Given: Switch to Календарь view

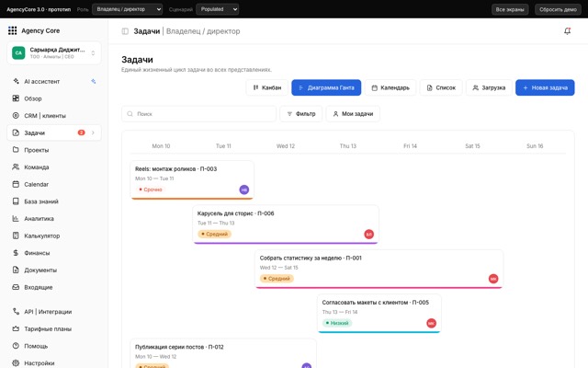Looking at the screenshot, I should click(x=390, y=87).
